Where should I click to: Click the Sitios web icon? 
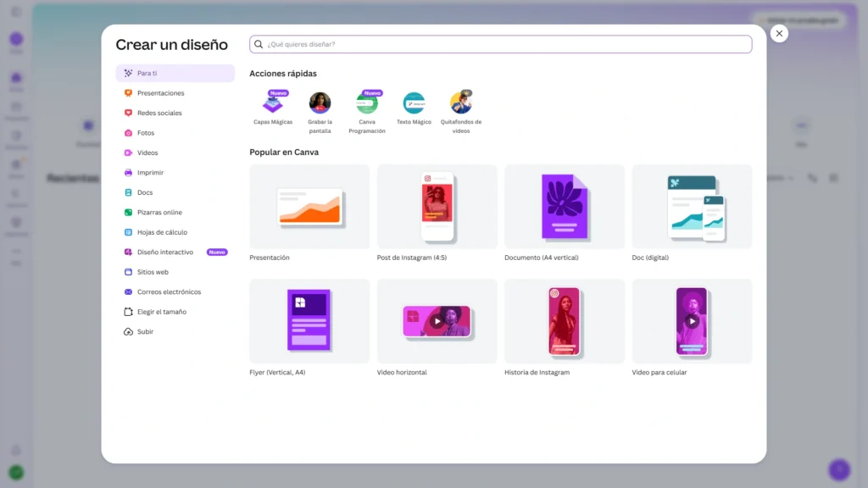pyautogui.click(x=129, y=272)
